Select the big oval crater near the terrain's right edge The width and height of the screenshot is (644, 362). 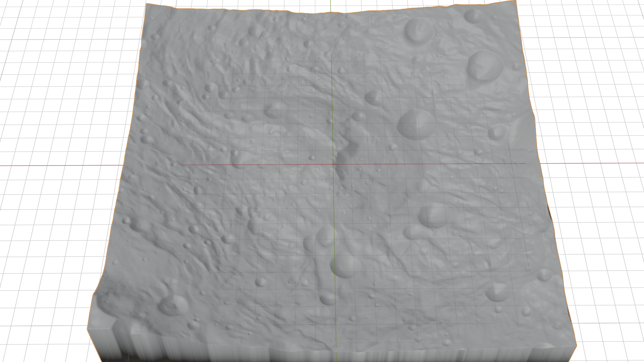click(485, 66)
